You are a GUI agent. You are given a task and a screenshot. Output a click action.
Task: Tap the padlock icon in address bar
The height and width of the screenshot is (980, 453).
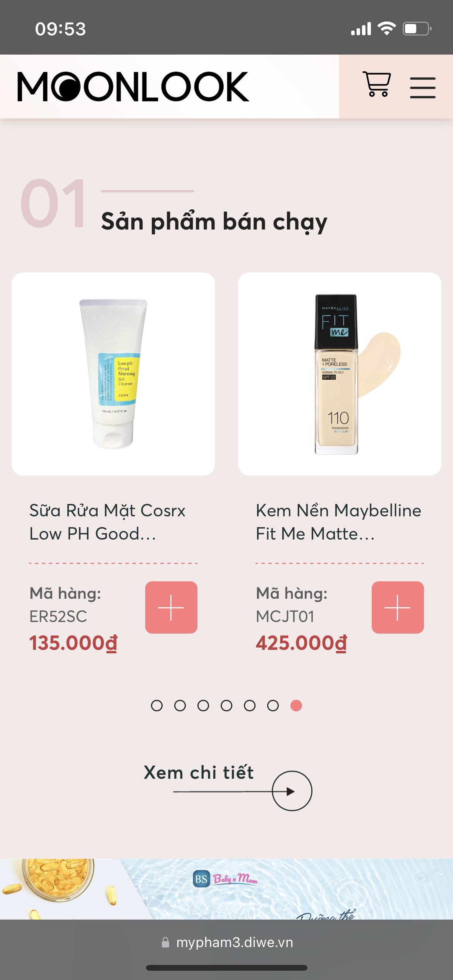click(x=165, y=942)
